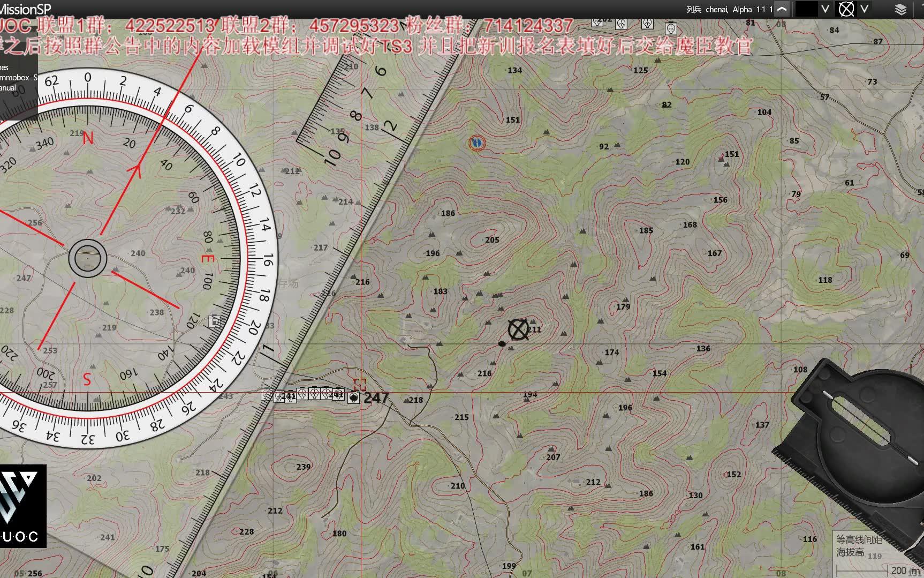Click the red selection brackets cursor on the map
Screen dimensions: 924x578
[x=360, y=384]
